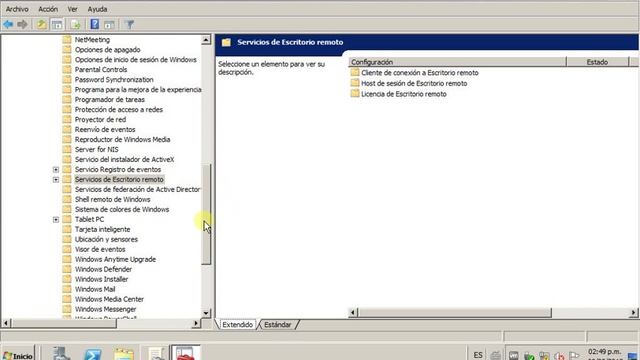Click the taskbar clock showing 02:49 p.m.
Screen dimensions: 640x360
click(x=604, y=352)
